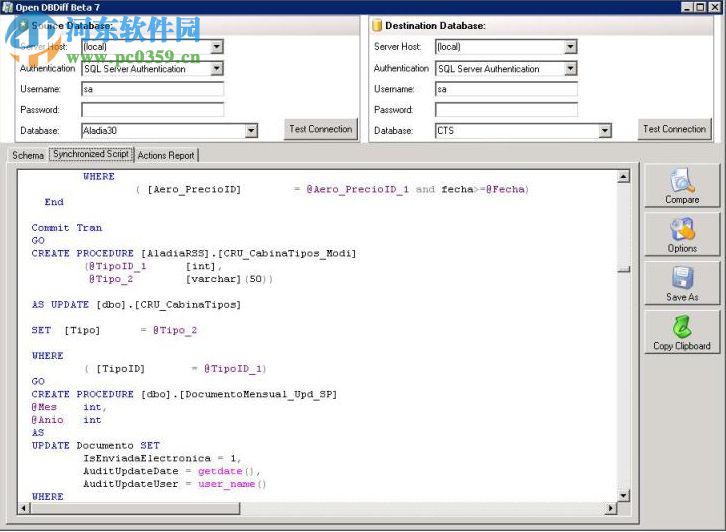The height and width of the screenshot is (532, 726).
Task: Click horizontal scrollbar right arrow
Action: [x=611, y=508]
